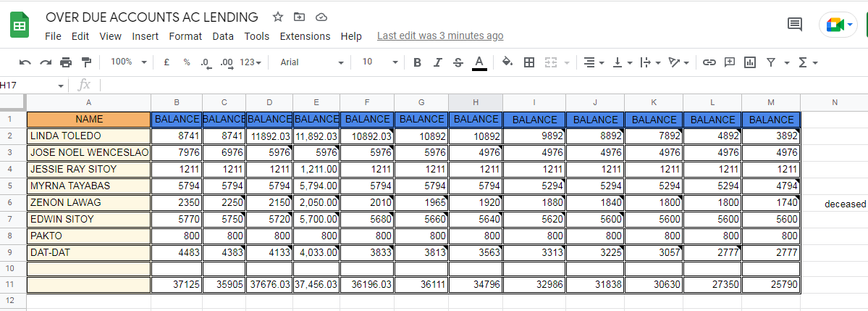Viewport: 868px width, 311px height.
Task: Select the NAME header cell
Action: point(88,119)
